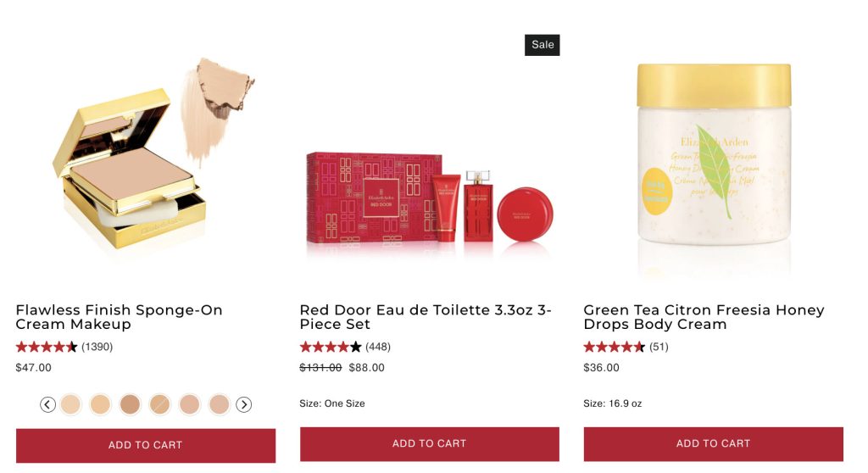
Task: Open the 448 reviews star rating
Action: 346,347
